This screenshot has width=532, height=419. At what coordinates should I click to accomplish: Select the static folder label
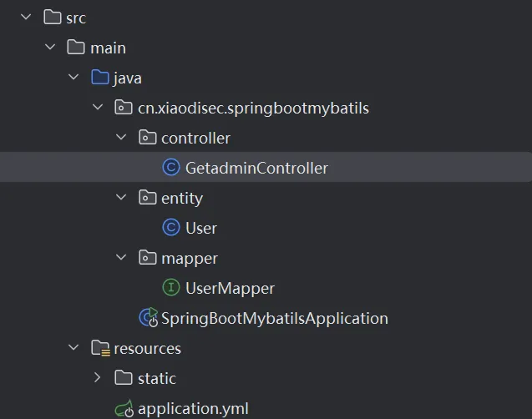pos(157,378)
